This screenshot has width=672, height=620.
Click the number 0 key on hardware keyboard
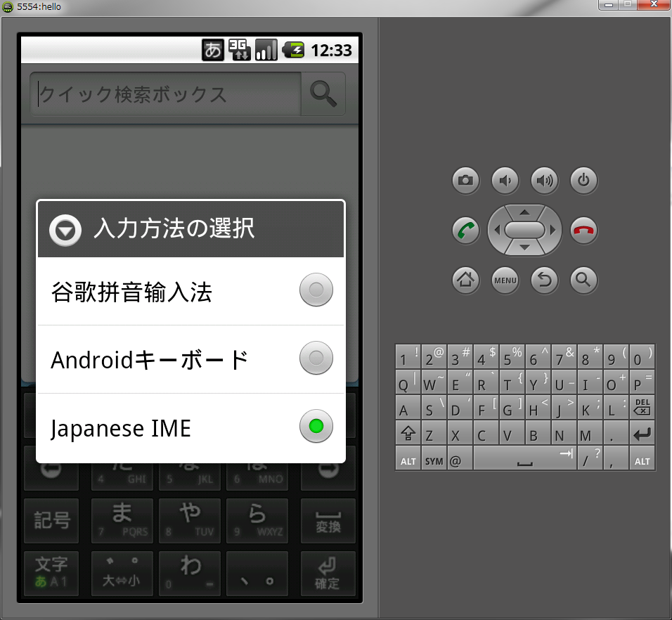[642, 356]
